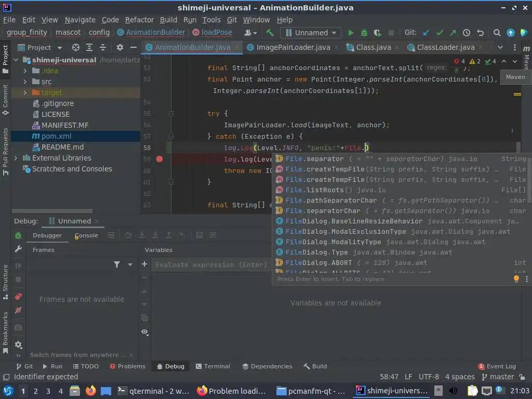532x399 pixels.
Task: Toggle the Structure tool window side tab
Action: (x=5, y=282)
